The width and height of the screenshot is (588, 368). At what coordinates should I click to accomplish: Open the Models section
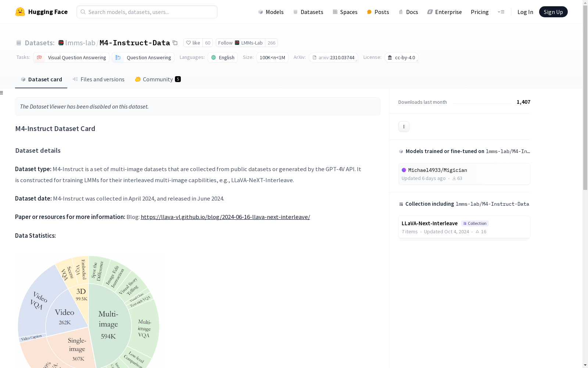point(271,12)
